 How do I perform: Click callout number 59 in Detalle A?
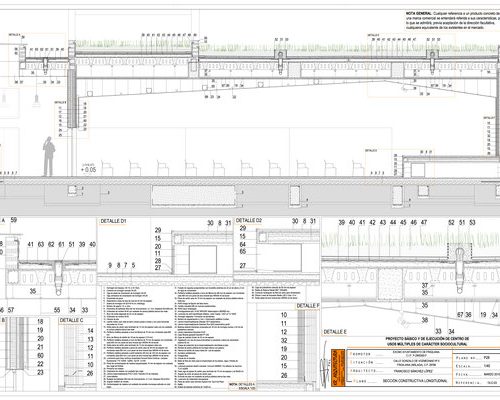[x=14, y=220]
